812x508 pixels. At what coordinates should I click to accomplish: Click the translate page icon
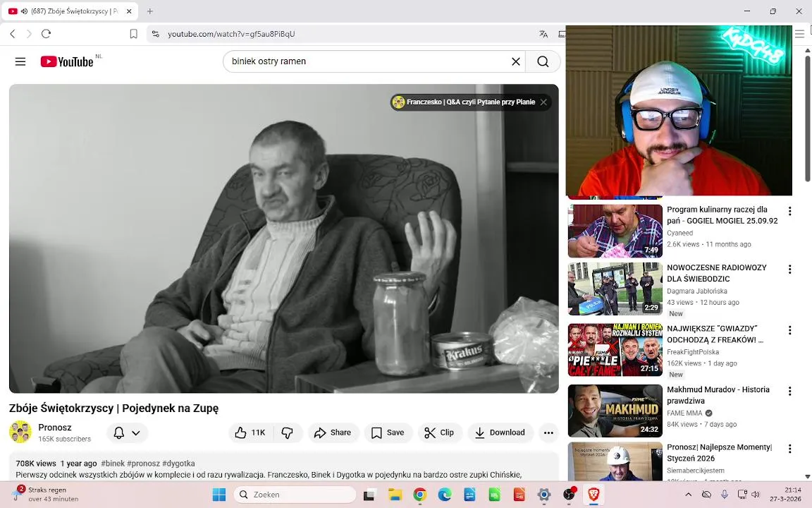[543, 34]
